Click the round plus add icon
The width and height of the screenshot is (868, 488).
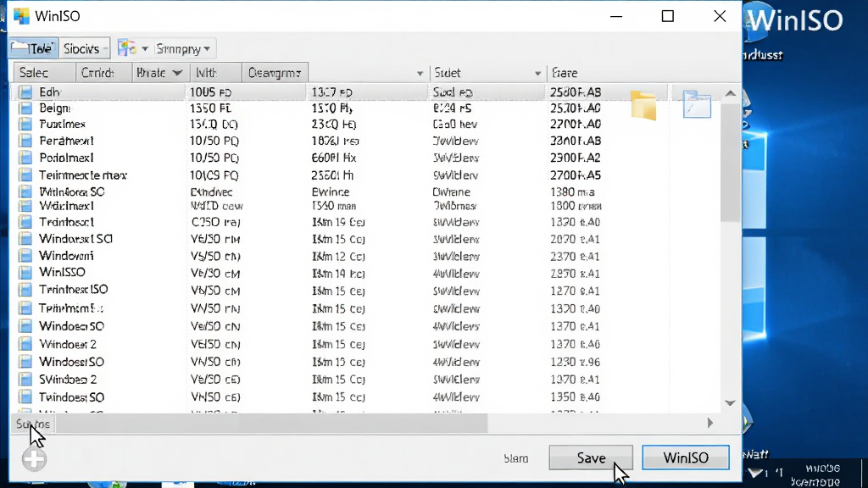tap(34, 459)
